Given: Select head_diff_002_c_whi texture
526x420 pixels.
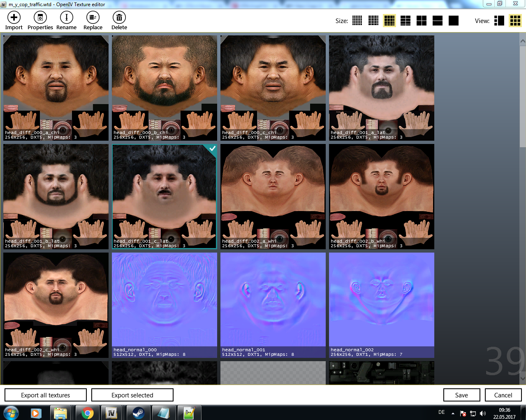Looking at the screenshot, I should tap(56, 305).
